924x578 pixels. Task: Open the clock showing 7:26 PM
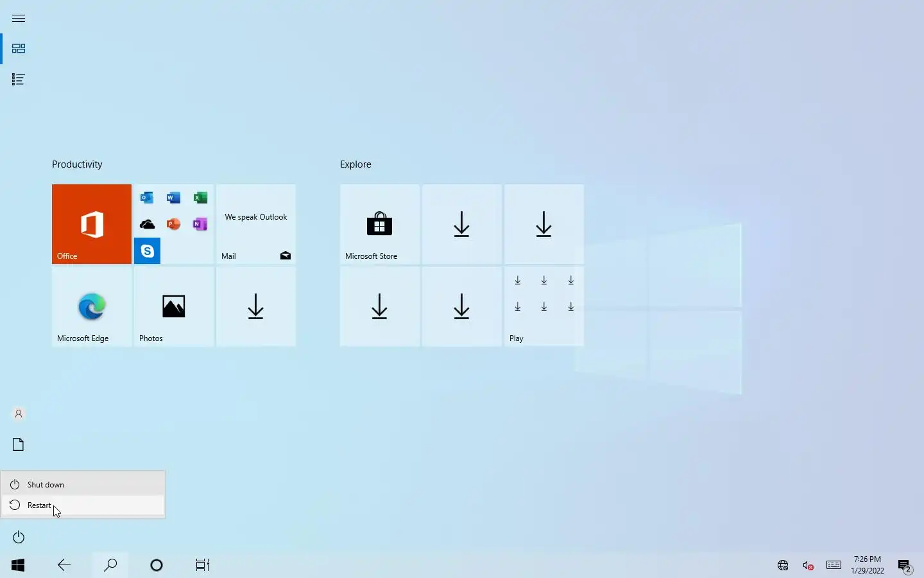(x=868, y=565)
